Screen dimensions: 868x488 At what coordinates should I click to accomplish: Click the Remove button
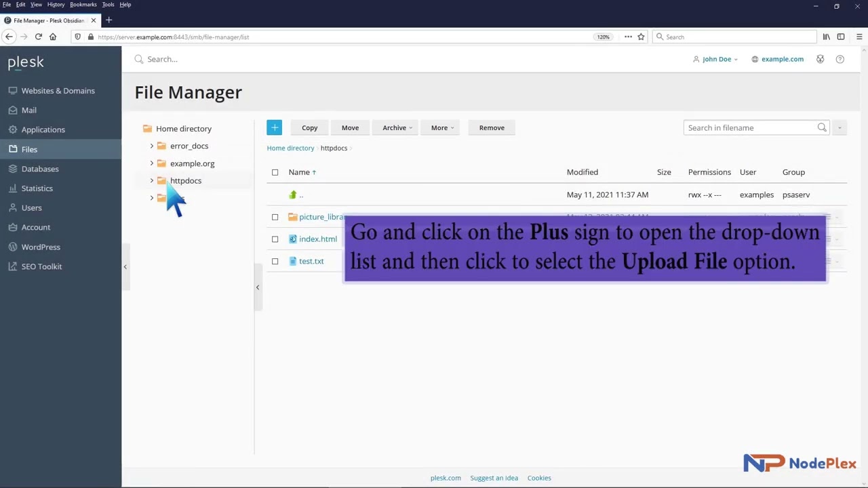point(492,127)
